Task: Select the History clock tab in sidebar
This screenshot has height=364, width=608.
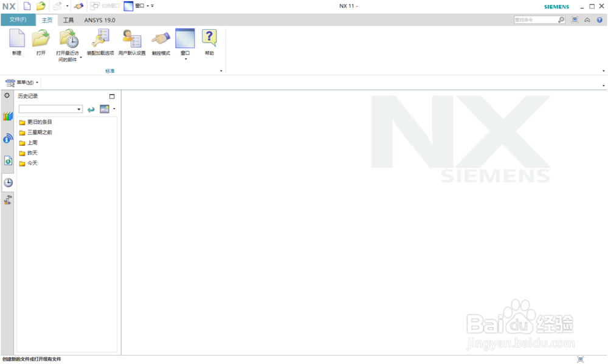Action: [x=8, y=182]
